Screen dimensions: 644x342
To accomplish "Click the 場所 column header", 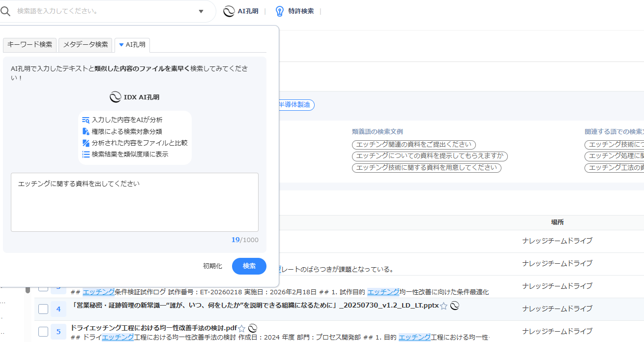I will (x=557, y=222).
